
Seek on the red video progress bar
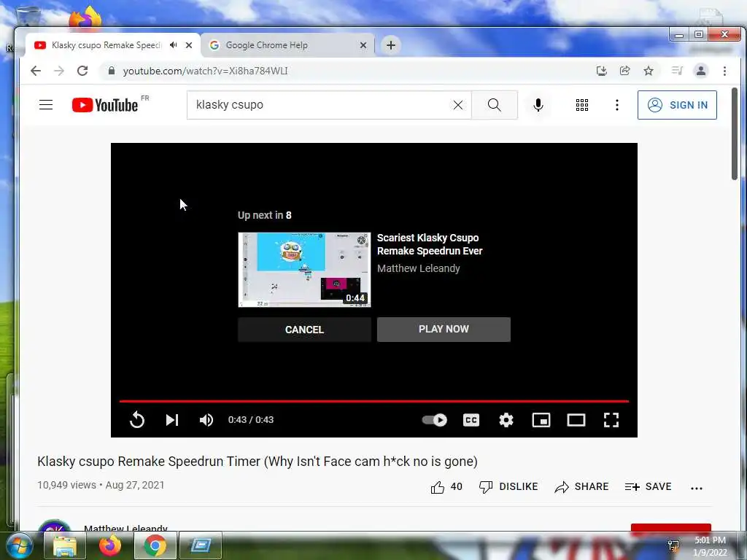[x=374, y=402]
